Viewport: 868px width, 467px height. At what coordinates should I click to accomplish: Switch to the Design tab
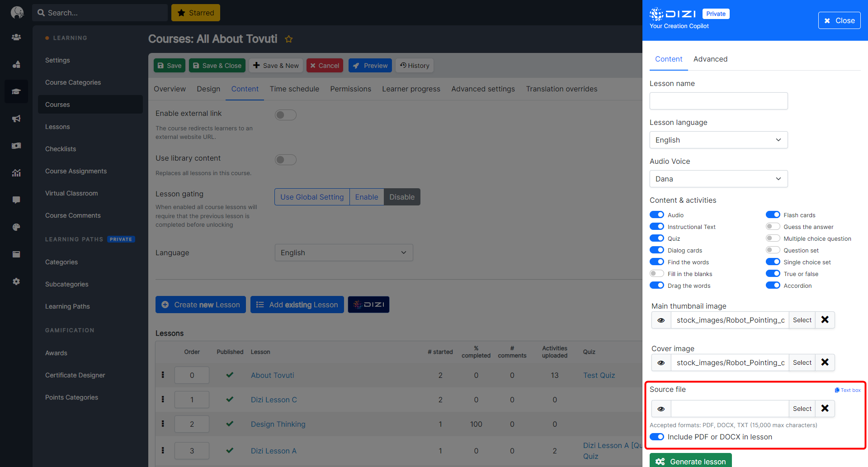tap(208, 89)
